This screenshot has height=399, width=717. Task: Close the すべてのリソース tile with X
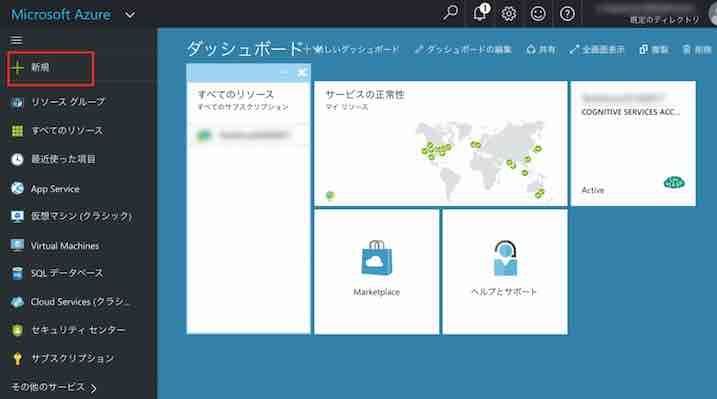click(x=302, y=72)
